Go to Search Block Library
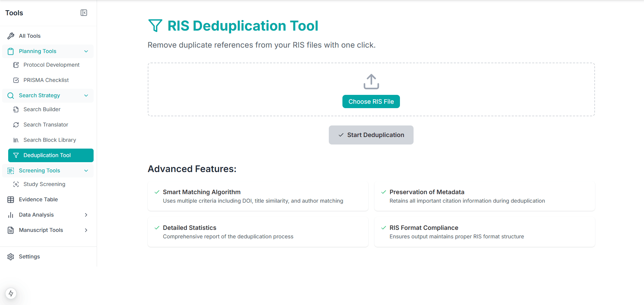Screen dimensions: 644x305 click(49, 140)
